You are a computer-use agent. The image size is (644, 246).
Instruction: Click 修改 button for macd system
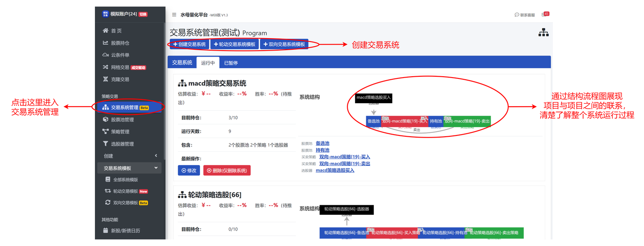pos(189,170)
